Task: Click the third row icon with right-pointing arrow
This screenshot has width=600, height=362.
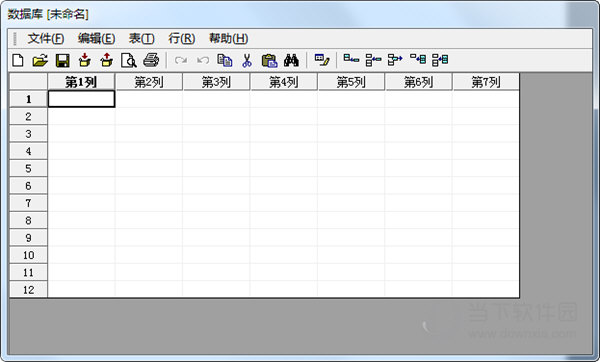Action: coord(395,60)
